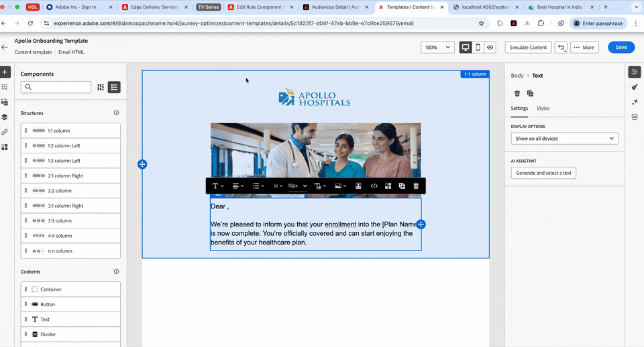Show Structures info icon

point(116,113)
